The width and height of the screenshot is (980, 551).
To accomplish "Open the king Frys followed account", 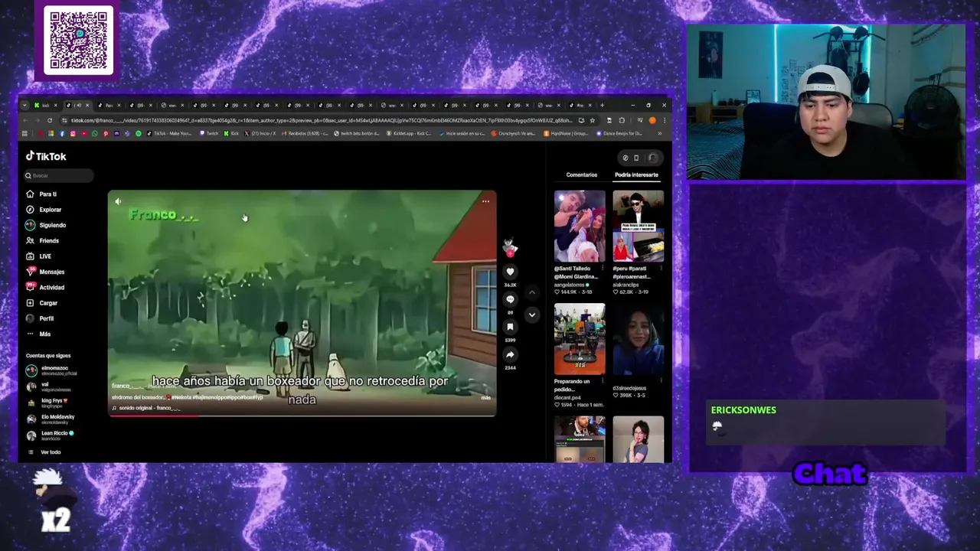I will [47, 403].
